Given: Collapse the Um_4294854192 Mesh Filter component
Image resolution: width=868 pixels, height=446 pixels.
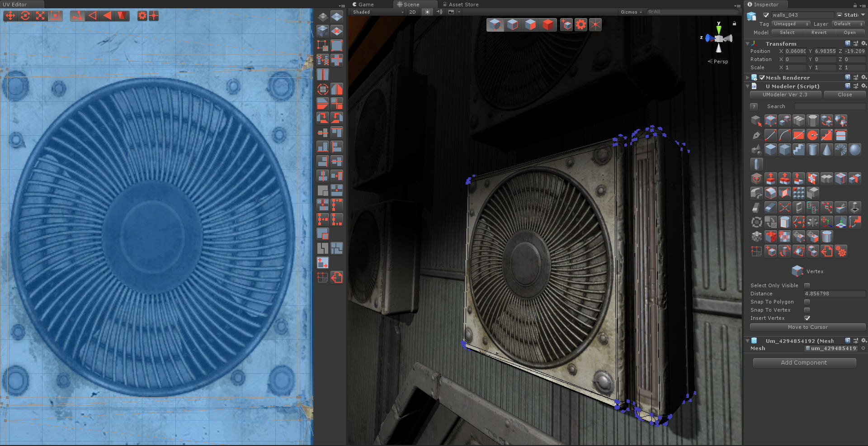Looking at the screenshot, I should [x=748, y=341].
